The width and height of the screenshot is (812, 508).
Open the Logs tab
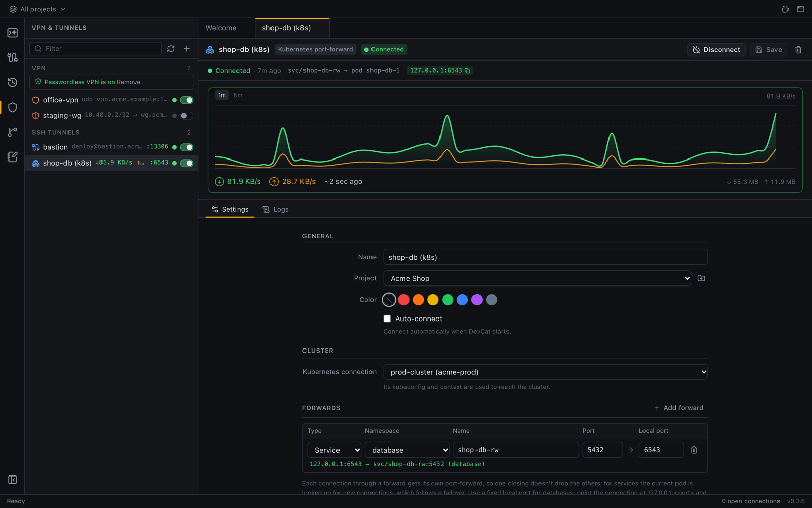(276, 209)
